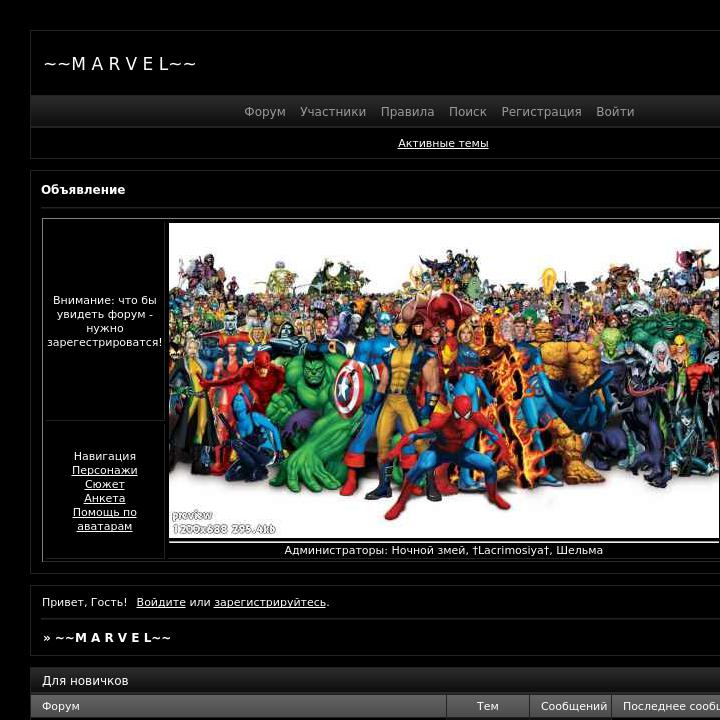Click the Привет, Гость! greeting
This screenshot has height=720, width=720.
point(84,602)
